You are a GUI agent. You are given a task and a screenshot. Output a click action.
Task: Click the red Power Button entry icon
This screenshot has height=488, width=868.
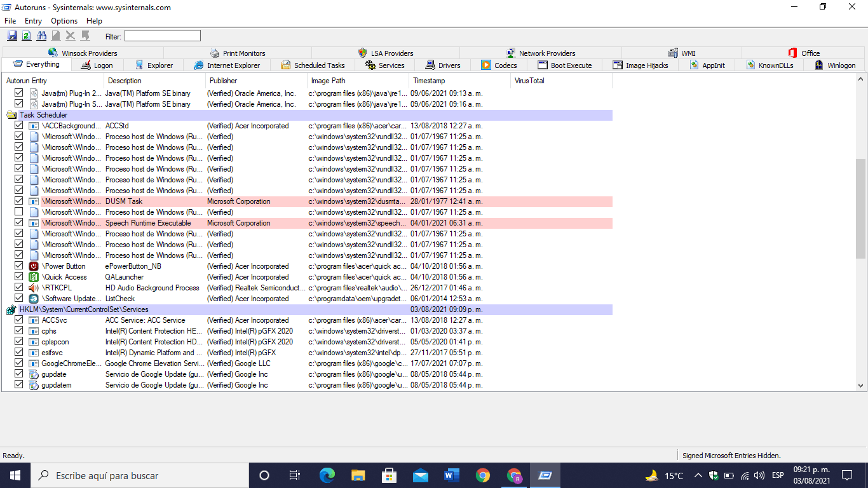coord(34,266)
